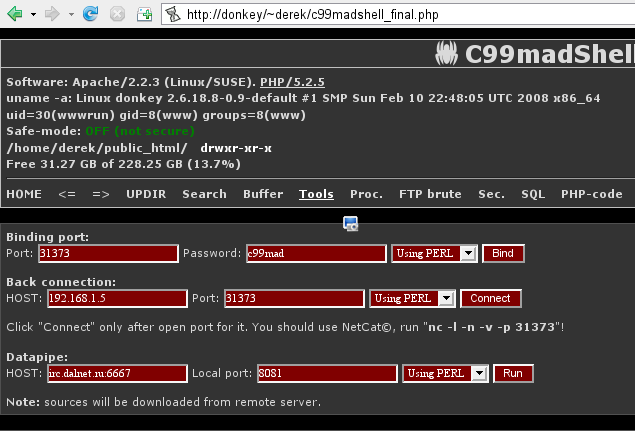Click the 'uname -a: Linux donkey' line

(x=303, y=98)
